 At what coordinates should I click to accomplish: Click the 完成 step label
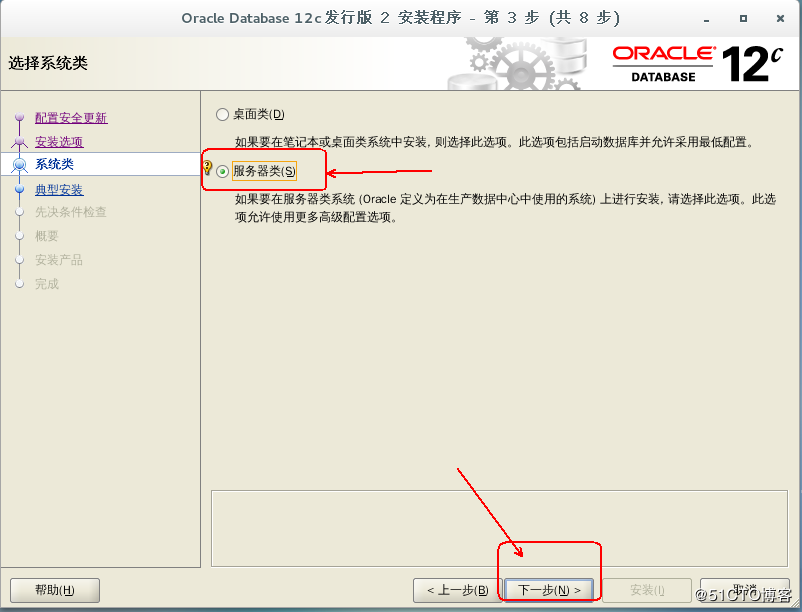pos(47,284)
